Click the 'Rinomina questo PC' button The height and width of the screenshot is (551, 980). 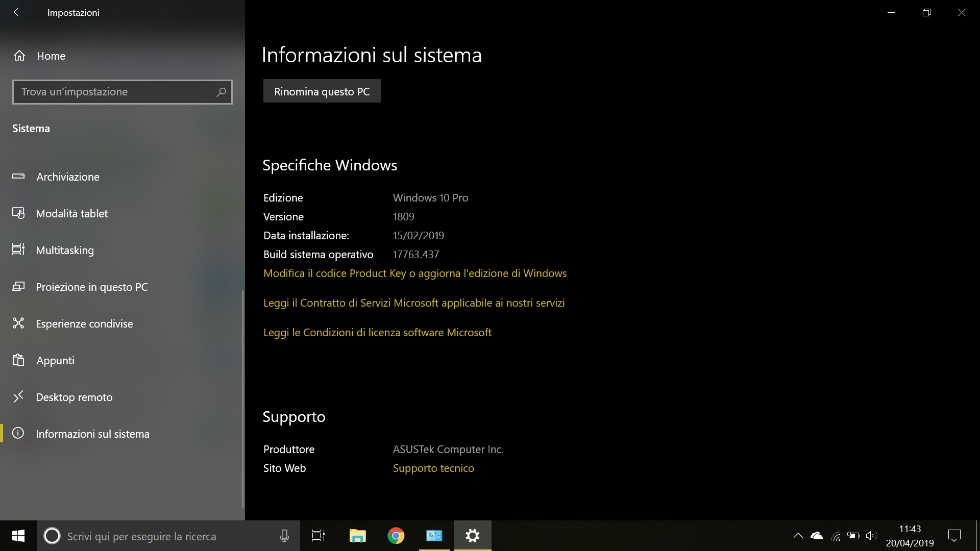coord(322,91)
